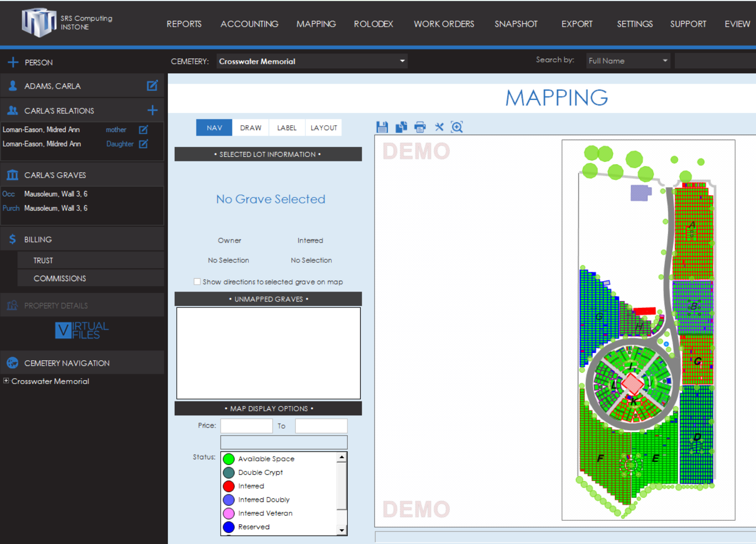Click the zoom-in magnifier icon

[x=457, y=127]
